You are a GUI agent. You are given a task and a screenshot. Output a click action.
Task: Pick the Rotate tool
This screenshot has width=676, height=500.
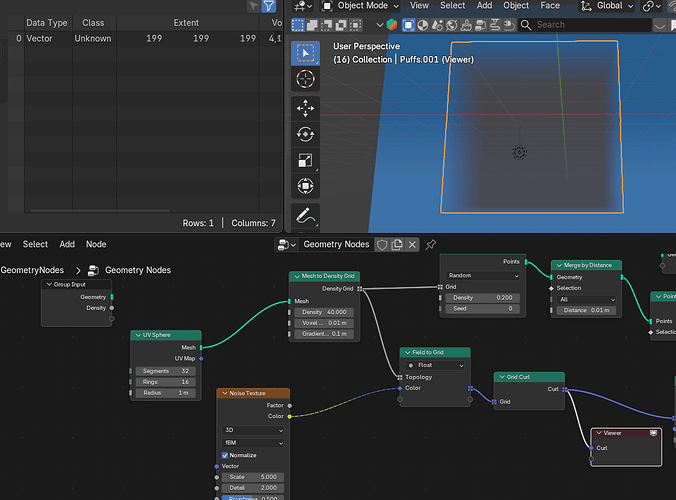tap(305, 134)
